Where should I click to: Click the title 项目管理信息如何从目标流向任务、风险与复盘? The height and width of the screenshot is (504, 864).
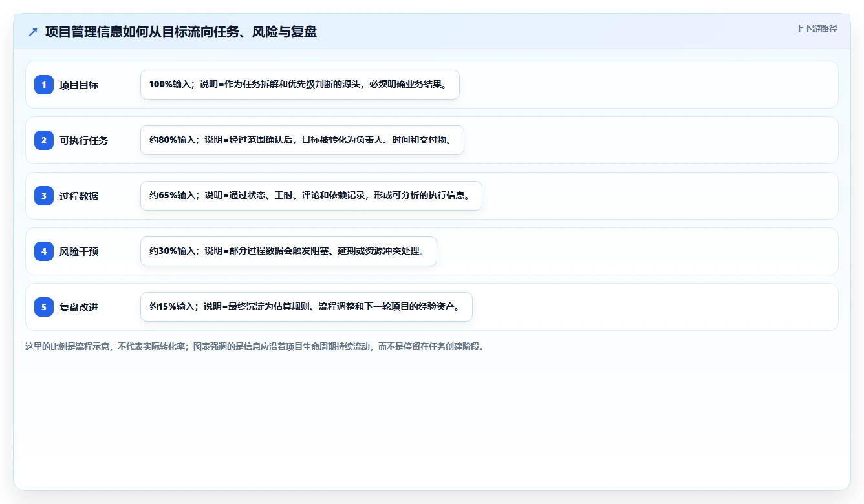(181, 32)
